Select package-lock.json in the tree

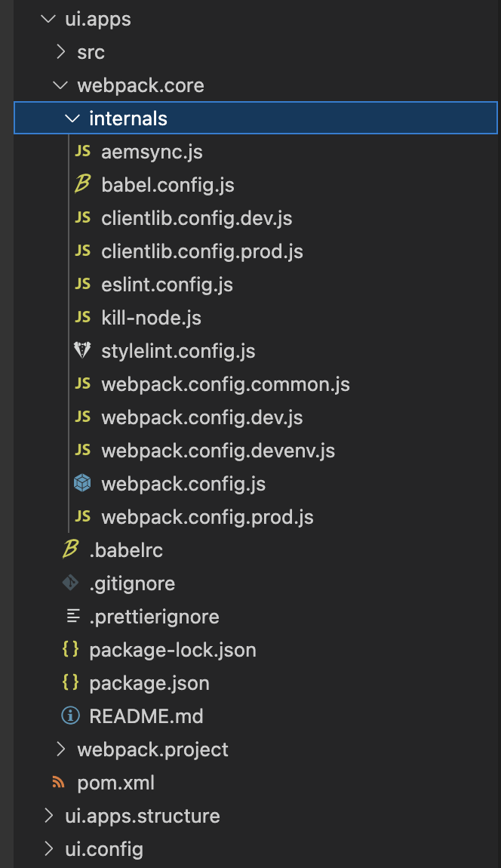[173, 650]
